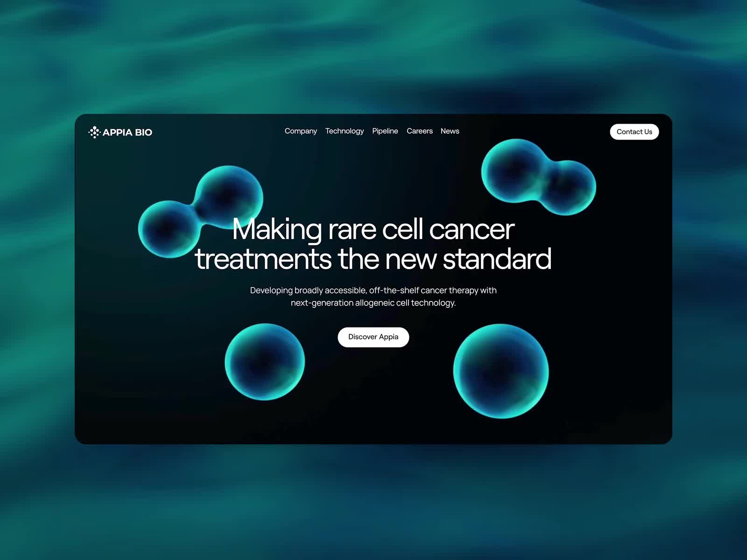
Task: Click the Appia Bio dotted logo icon
Action: [x=95, y=132]
